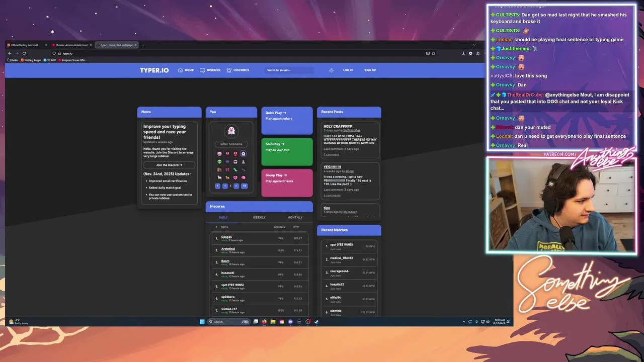Select the pink brain avatar

(x=244, y=177)
